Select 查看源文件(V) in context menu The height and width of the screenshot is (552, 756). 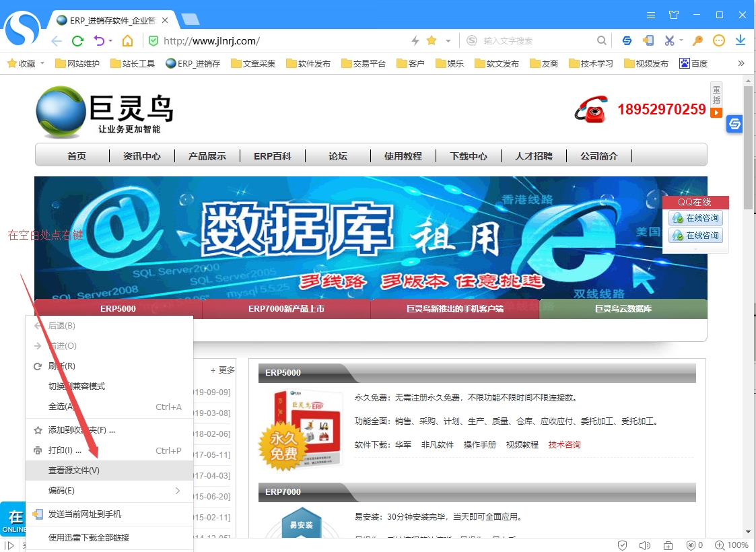click(x=74, y=471)
